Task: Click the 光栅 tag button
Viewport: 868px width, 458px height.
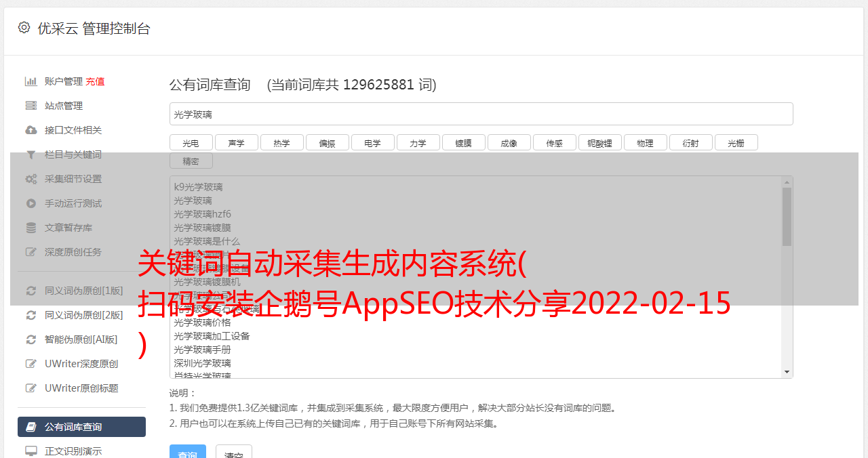Action: click(736, 142)
